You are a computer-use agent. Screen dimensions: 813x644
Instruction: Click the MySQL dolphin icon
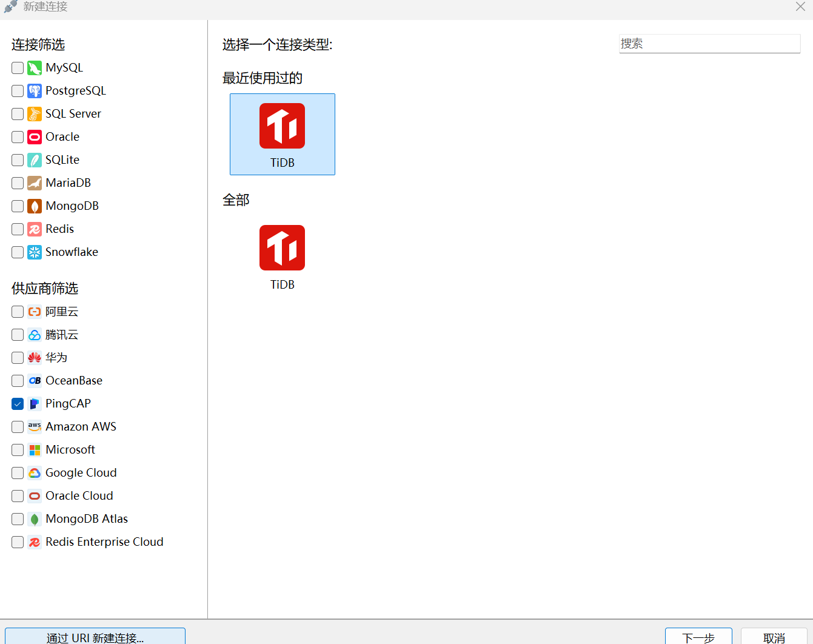35,68
